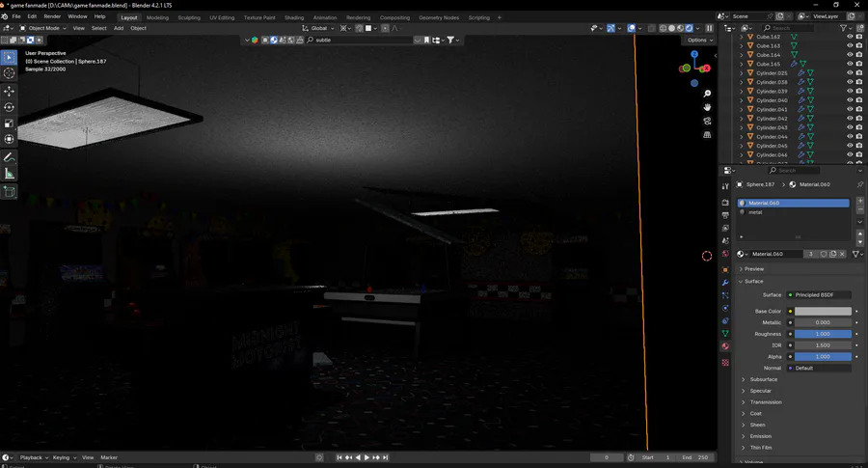Adjust the Alpha slider
868x468 pixels.
tap(823, 357)
